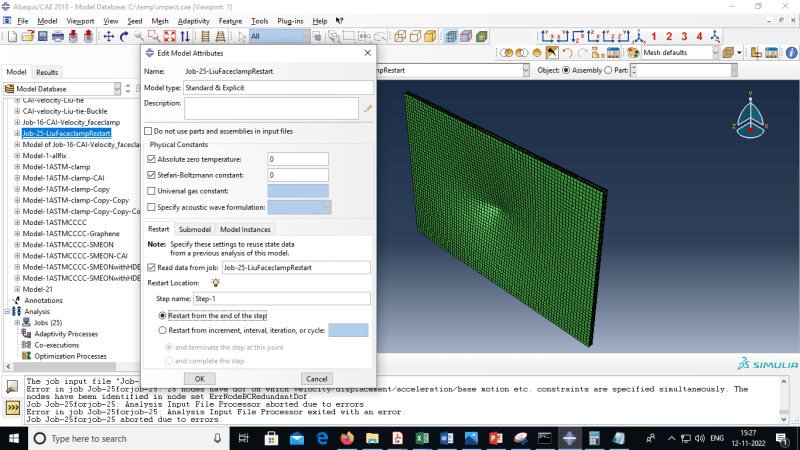
Task: Select Part object radio button
Action: pos(608,70)
